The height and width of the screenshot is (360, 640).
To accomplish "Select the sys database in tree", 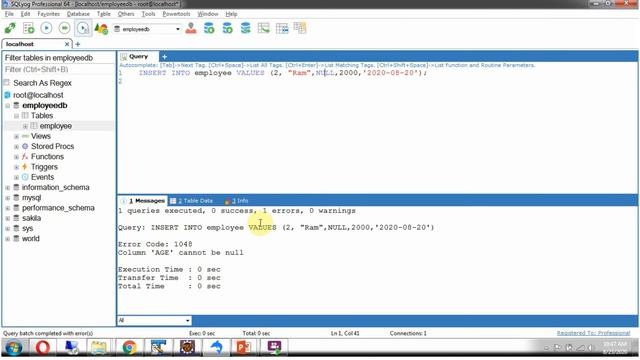I will pyautogui.click(x=27, y=229).
